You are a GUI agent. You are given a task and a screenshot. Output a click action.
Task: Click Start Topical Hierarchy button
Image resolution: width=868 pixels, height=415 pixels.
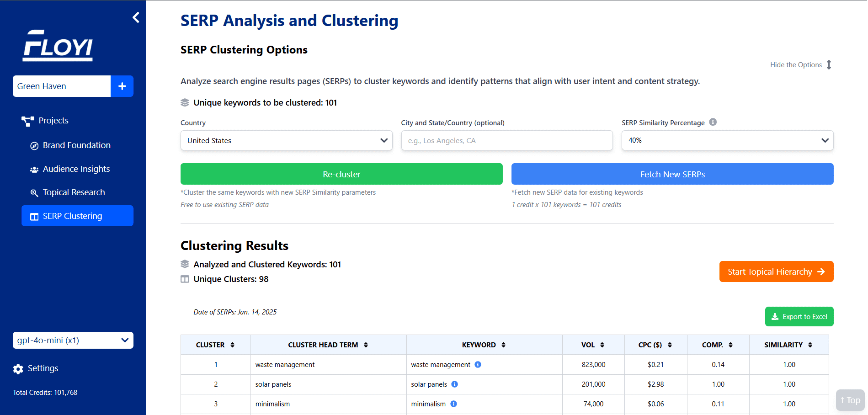pos(776,271)
